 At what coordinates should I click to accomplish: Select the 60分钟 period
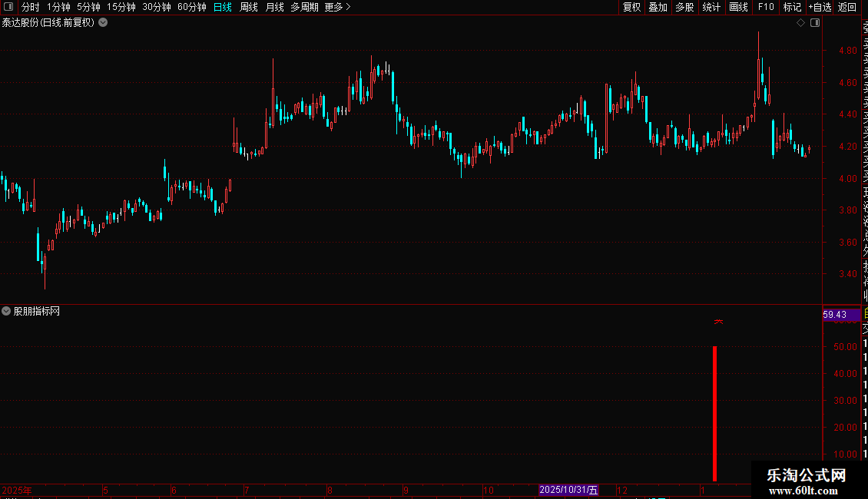(x=192, y=7)
